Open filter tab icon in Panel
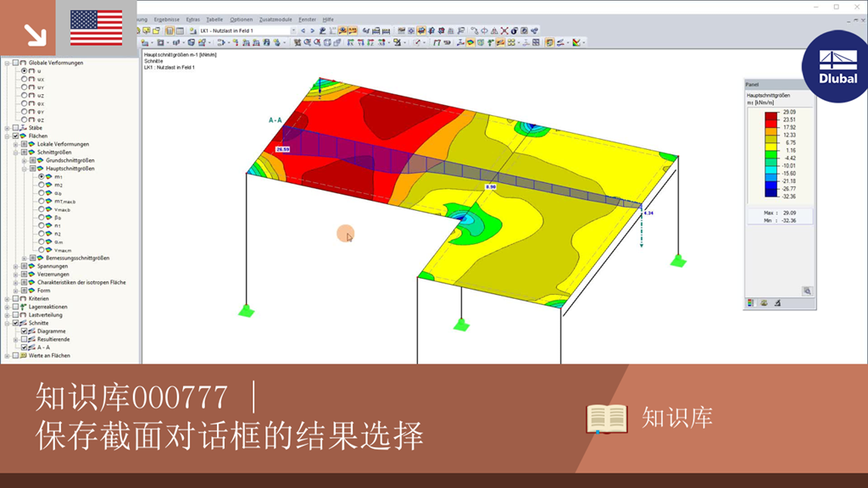 click(777, 303)
